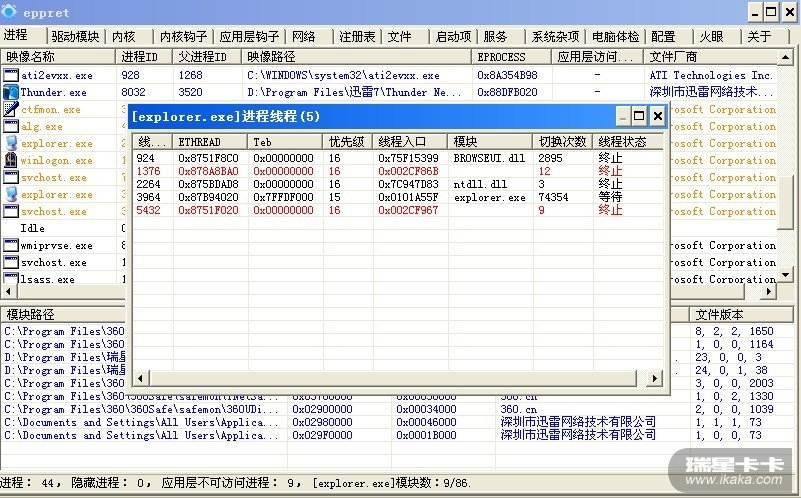Screen dimensions: 801x498
Task: Select the Thunder.exe process name
Action: point(53,92)
